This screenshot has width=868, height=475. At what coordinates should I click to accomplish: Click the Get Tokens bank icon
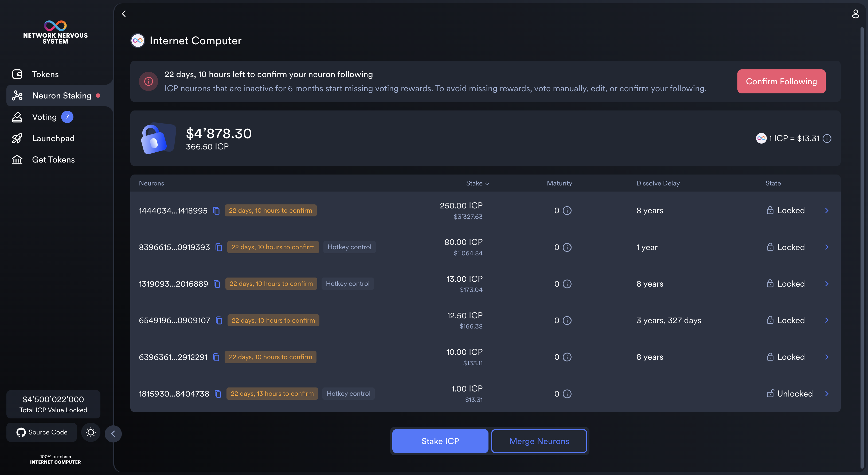(x=17, y=160)
